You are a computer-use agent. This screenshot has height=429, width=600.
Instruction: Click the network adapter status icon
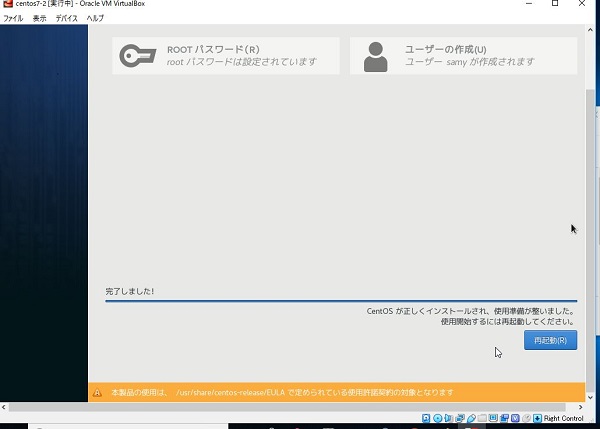tap(460, 418)
